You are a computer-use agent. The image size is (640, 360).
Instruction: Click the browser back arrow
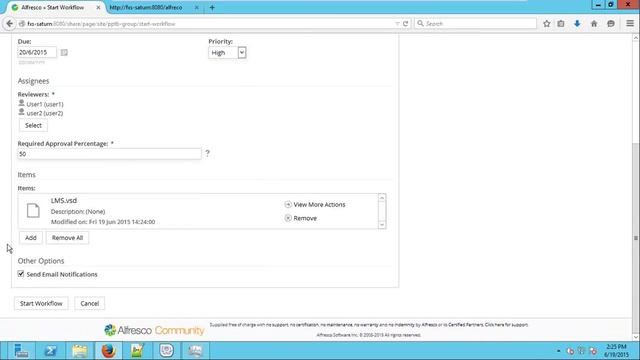tap(9, 24)
